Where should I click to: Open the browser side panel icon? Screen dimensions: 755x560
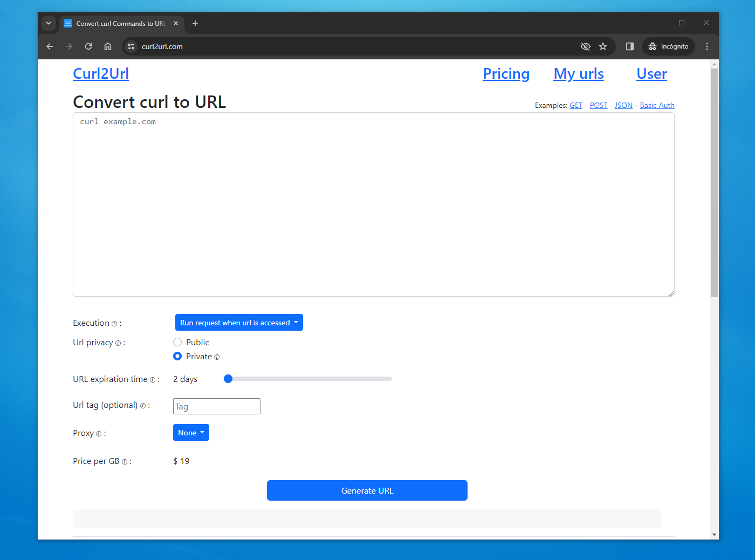[x=629, y=46]
